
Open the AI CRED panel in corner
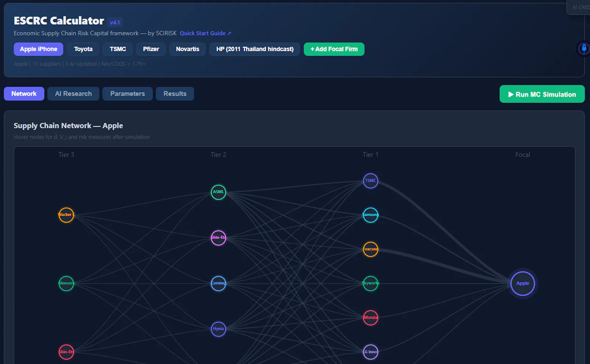[579, 7]
